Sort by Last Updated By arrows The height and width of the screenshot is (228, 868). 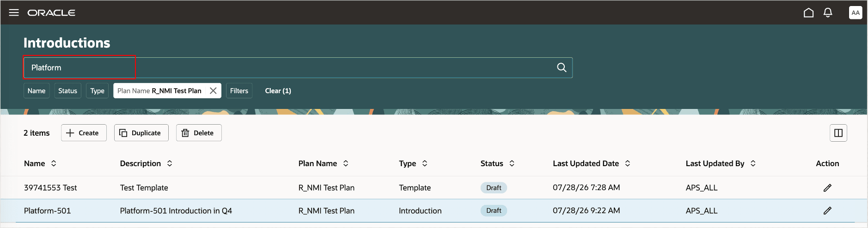[x=753, y=163]
